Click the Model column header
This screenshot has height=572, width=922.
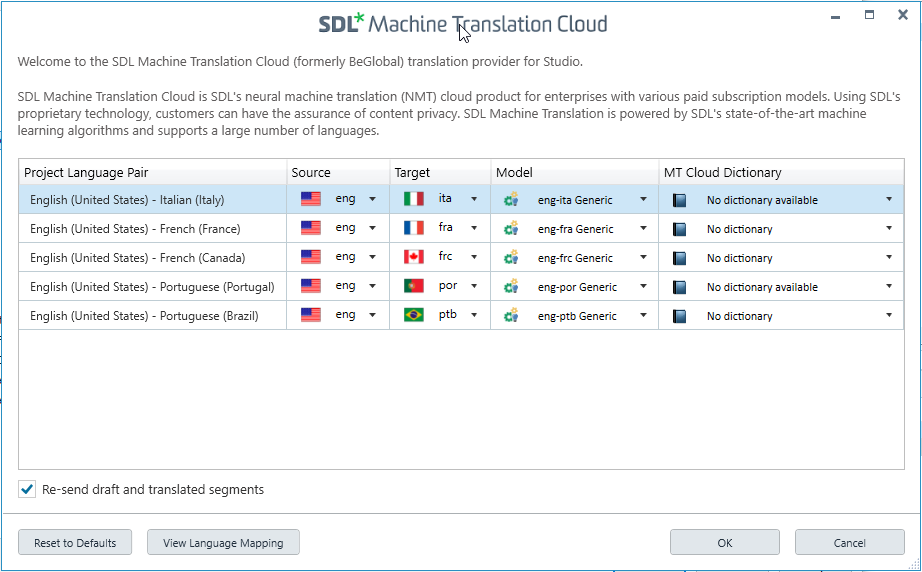pos(574,172)
